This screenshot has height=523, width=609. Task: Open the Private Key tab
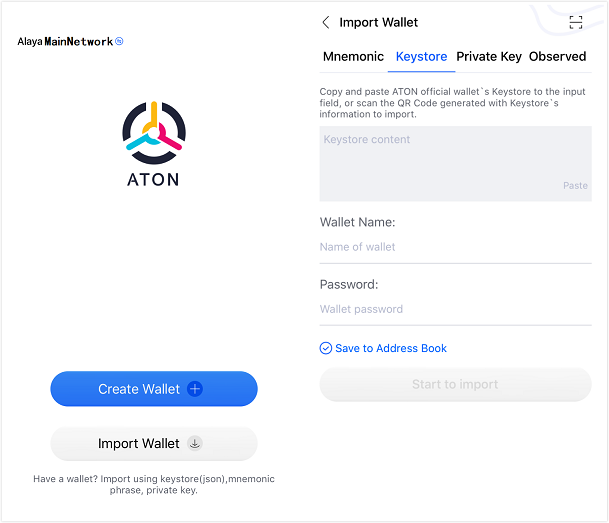489,56
